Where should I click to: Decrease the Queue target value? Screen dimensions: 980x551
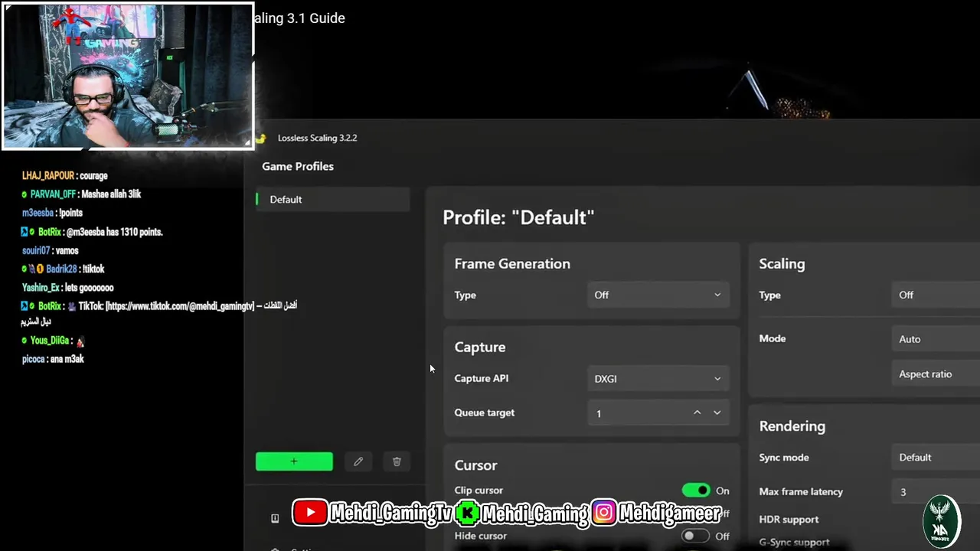(x=717, y=412)
